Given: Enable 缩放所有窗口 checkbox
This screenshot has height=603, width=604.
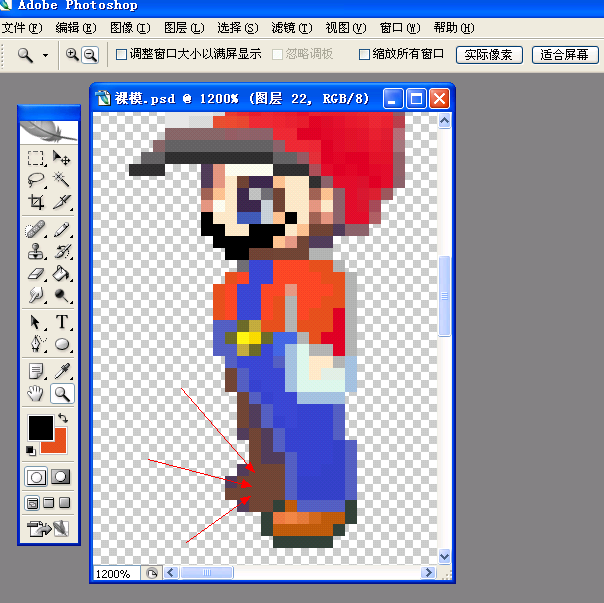Looking at the screenshot, I should coord(364,54).
